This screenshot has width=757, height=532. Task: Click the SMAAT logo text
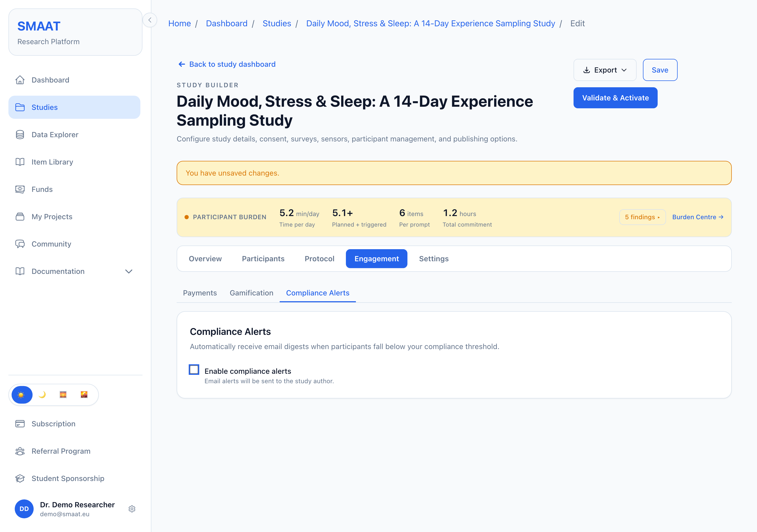(x=39, y=26)
